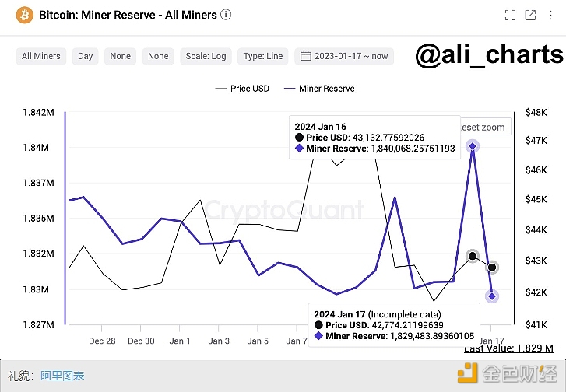Viewport: 566px width, 392px height.
Task: Click the Jan 3 x-axis label
Action: pyautogui.click(x=219, y=341)
